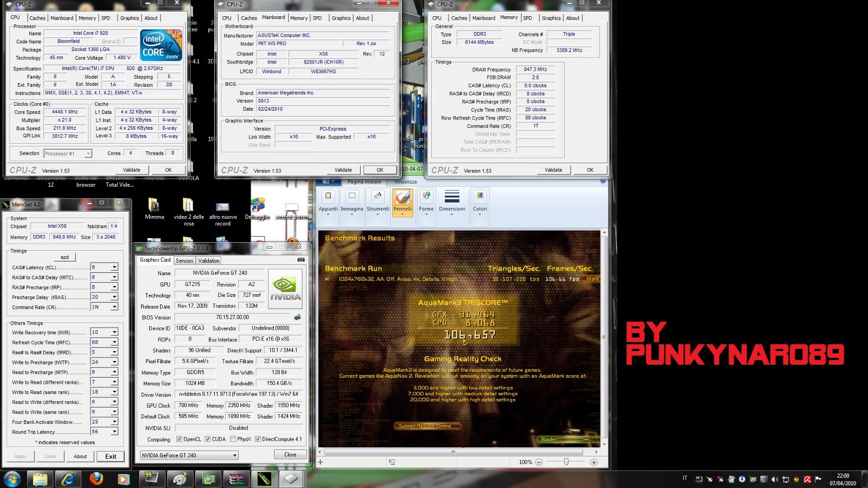The image size is (868, 488).
Task: Open the Mimma desktop folder icon
Action: coord(154,209)
